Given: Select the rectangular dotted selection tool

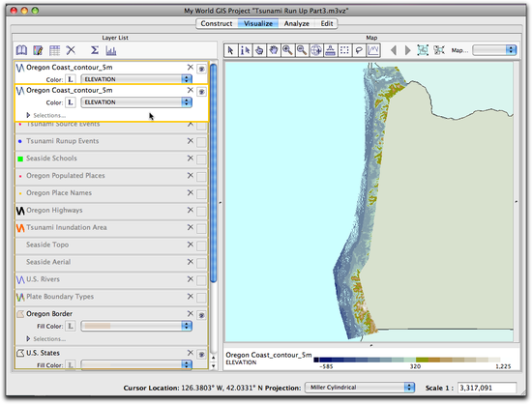Looking at the screenshot, I should point(344,50).
